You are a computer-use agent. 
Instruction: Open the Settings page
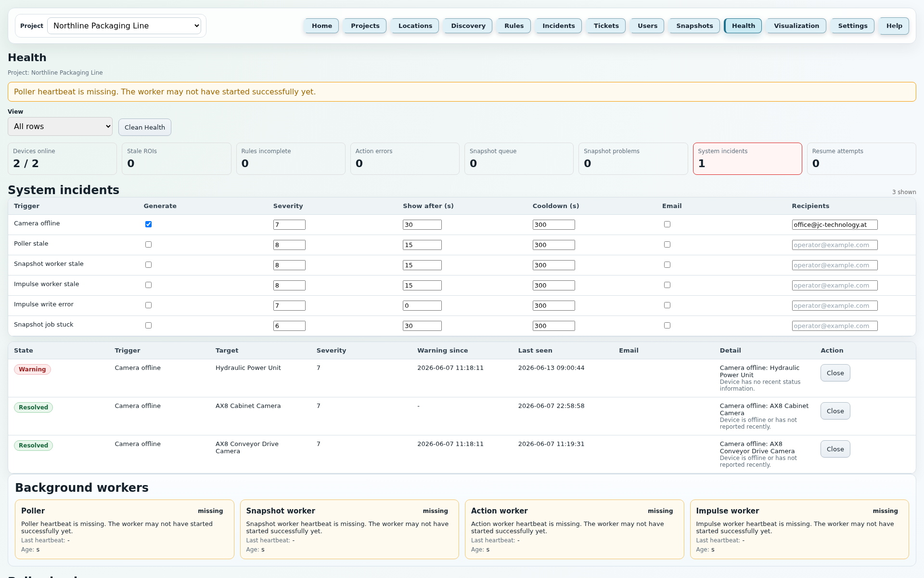click(852, 26)
